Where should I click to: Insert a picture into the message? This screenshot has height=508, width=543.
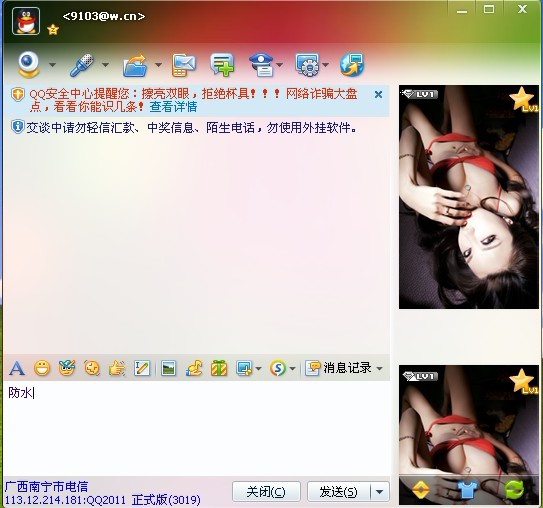pos(169,368)
